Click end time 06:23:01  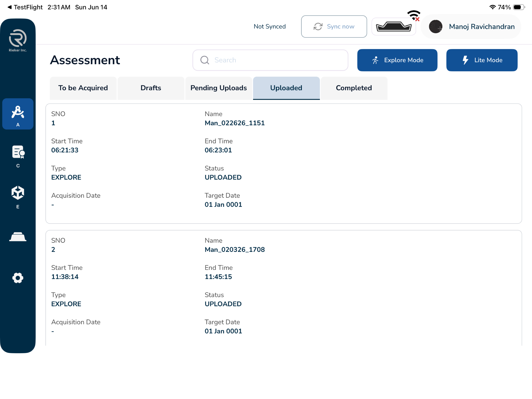coord(218,150)
